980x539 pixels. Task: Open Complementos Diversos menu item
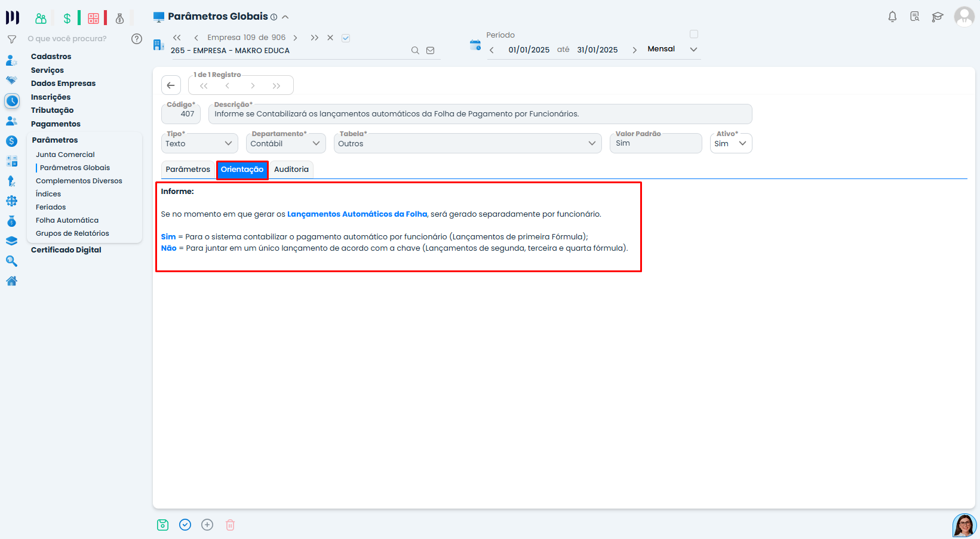(x=79, y=181)
